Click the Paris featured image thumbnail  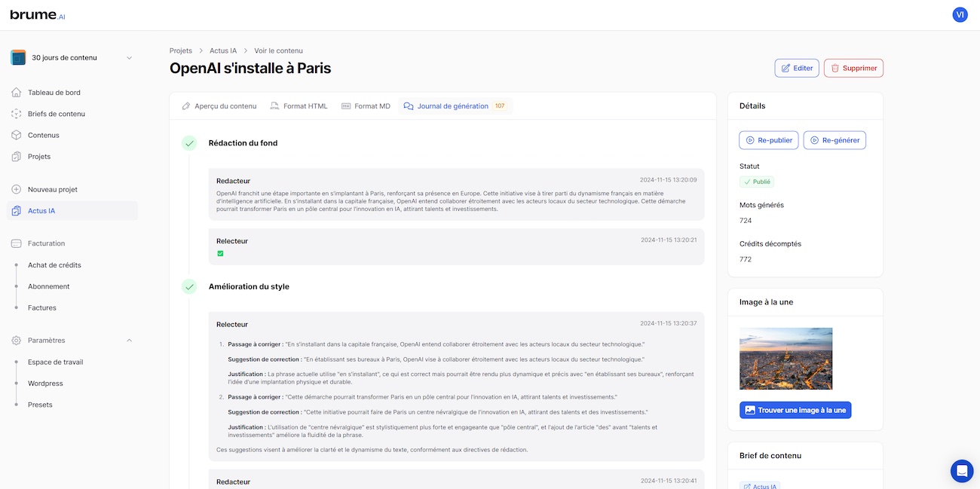click(x=786, y=359)
